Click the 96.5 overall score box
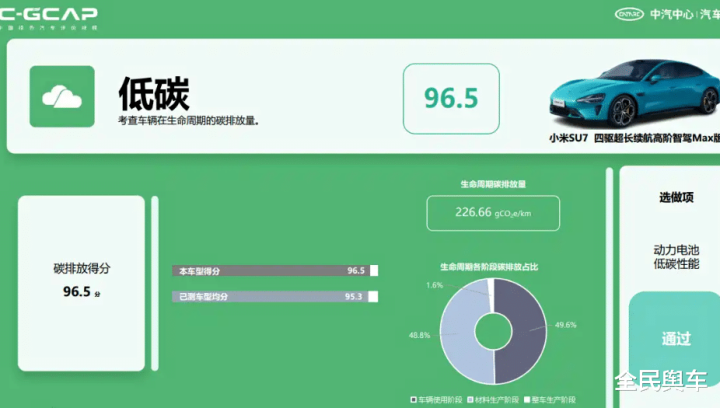Image resolution: width=720 pixels, height=408 pixels. pyautogui.click(x=451, y=99)
